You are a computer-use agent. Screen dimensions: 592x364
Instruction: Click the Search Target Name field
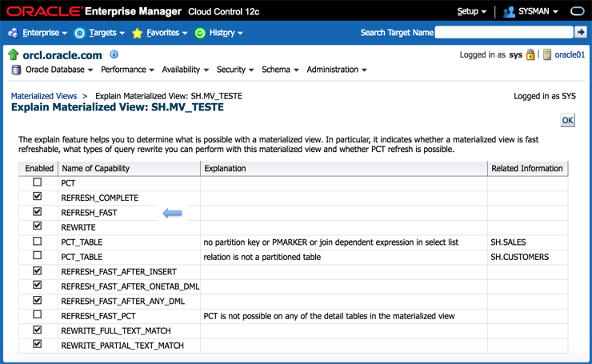click(504, 32)
